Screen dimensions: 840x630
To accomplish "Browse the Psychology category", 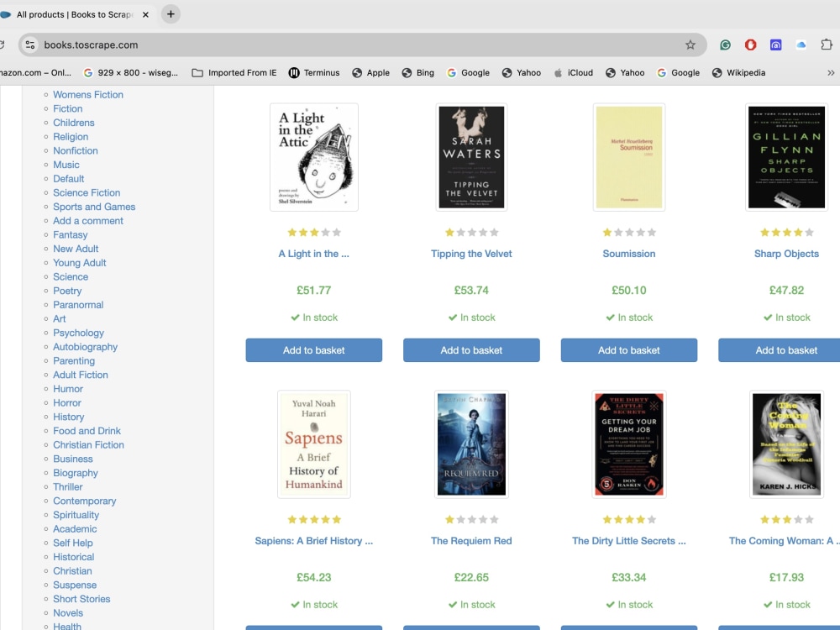I will (78, 333).
